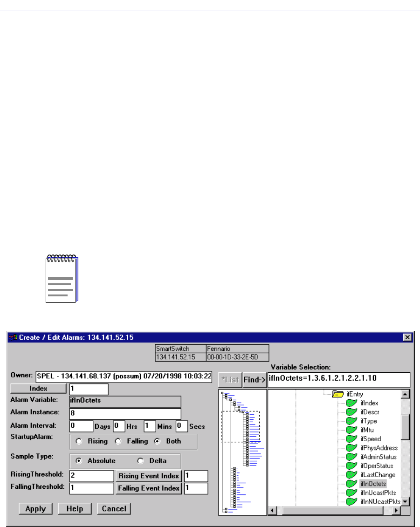This screenshot has width=420, height=527.
Task: Click the leaf icon beside ifMtu
Action: click(x=351, y=430)
